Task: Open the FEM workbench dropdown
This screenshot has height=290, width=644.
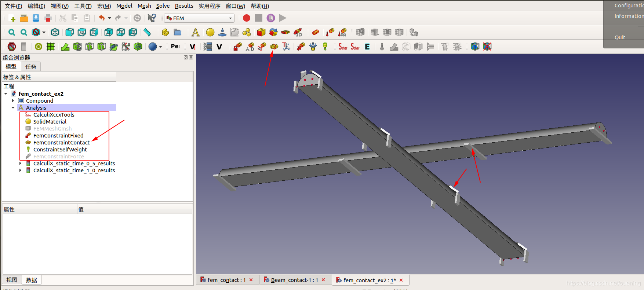Action: coord(199,18)
